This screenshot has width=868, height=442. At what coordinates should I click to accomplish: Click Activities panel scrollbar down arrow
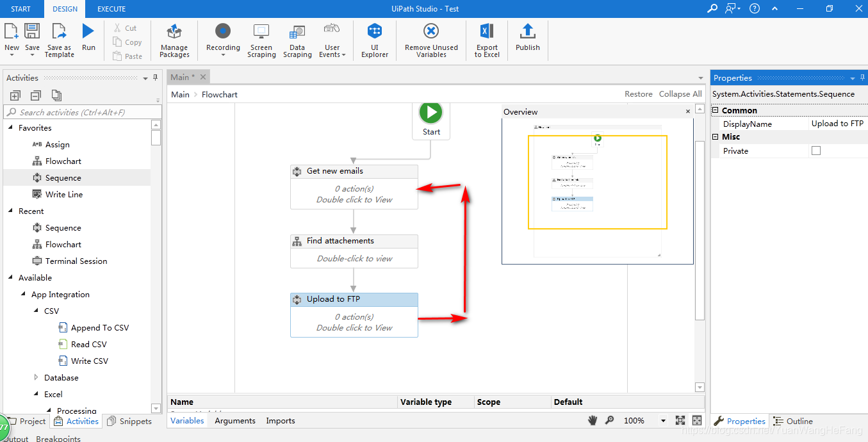point(156,408)
